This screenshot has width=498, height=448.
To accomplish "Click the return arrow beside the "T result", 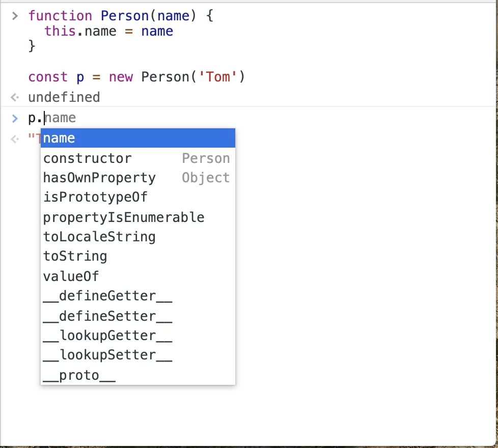I will tap(15, 139).
